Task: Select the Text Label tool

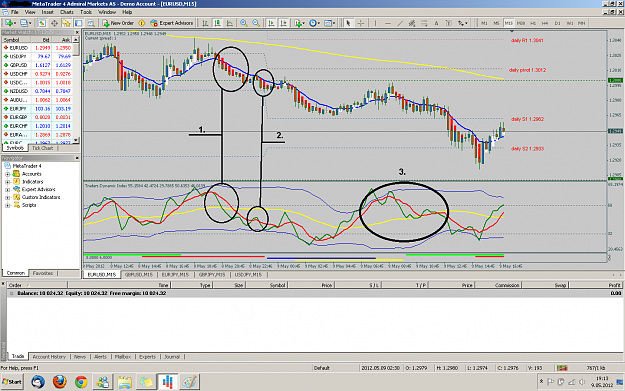Action: [449, 23]
